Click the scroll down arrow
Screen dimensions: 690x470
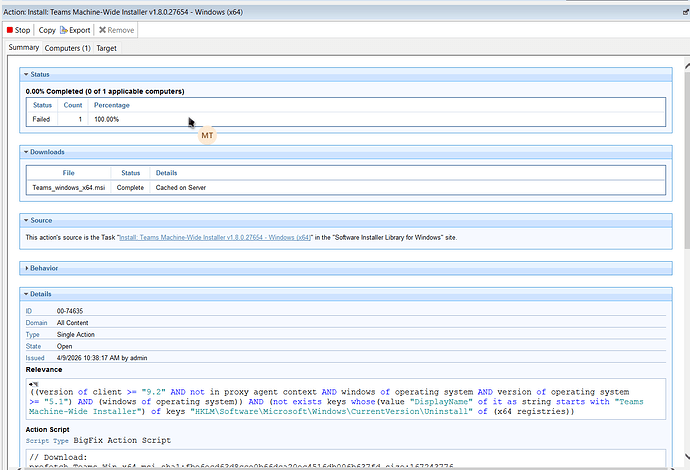[x=687, y=457]
